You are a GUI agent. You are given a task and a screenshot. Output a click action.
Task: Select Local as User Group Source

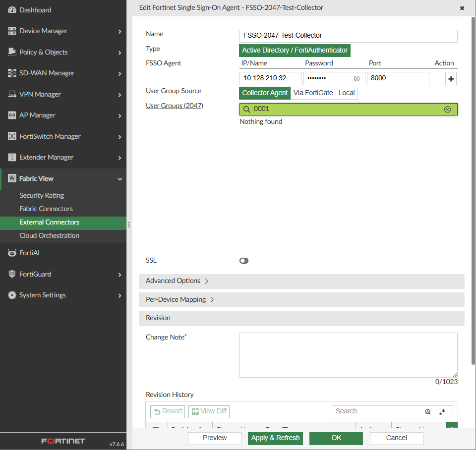(347, 93)
